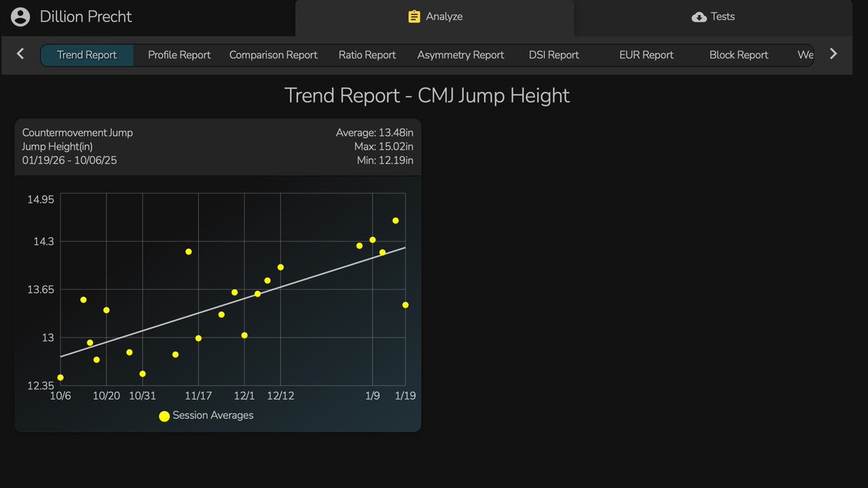The width and height of the screenshot is (868, 488).
Task: Click the Session Averages legend label
Action: point(213,416)
